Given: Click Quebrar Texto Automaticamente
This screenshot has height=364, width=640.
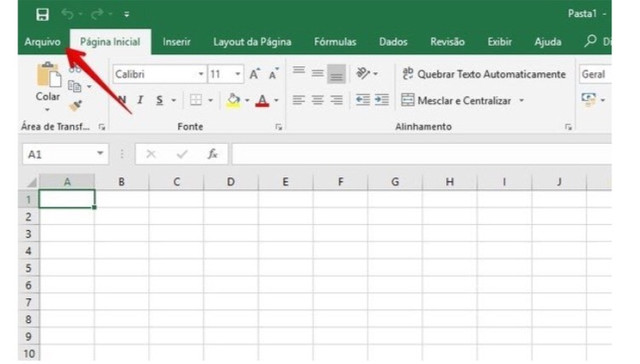Looking at the screenshot, I should click(x=484, y=74).
